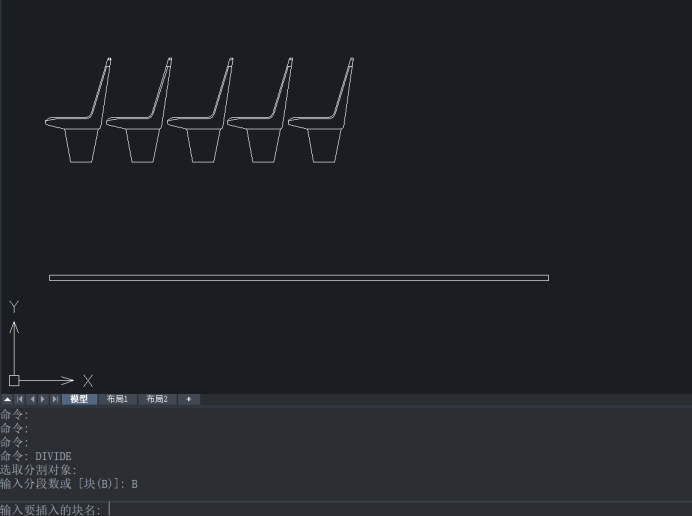The image size is (692, 516).
Task: Open the 布局2 layout tab
Action: coord(157,399)
